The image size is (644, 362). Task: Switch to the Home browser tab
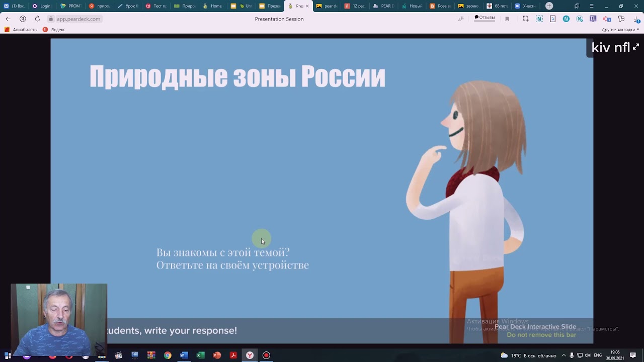coord(213,6)
